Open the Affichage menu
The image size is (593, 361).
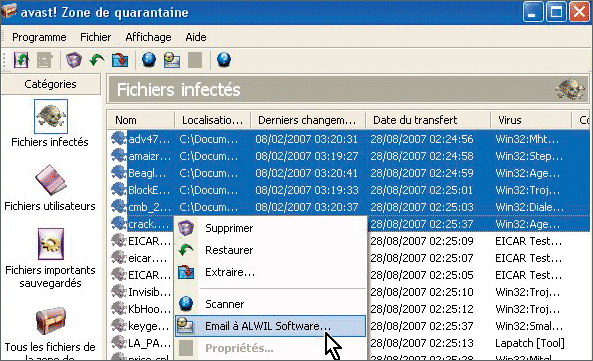(148, 37)
